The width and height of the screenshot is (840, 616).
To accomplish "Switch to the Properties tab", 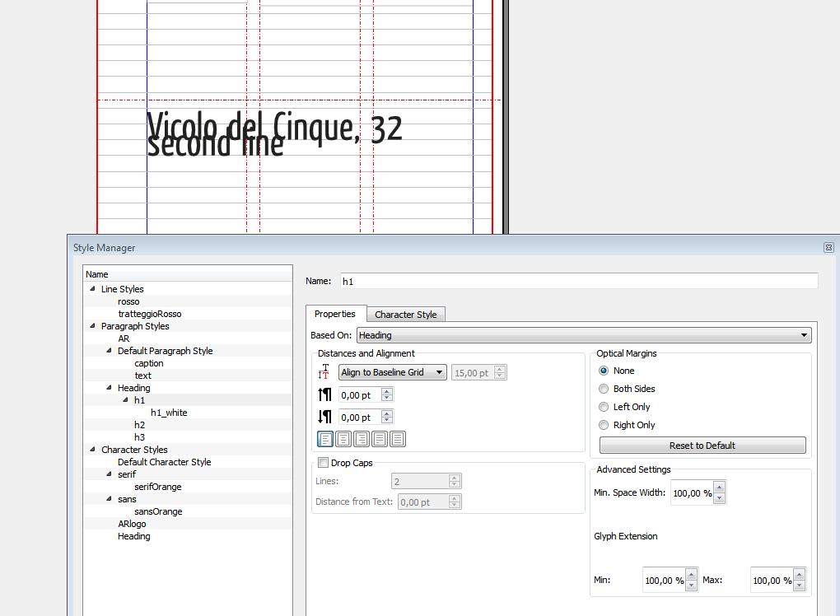I will tap(334, 314).
